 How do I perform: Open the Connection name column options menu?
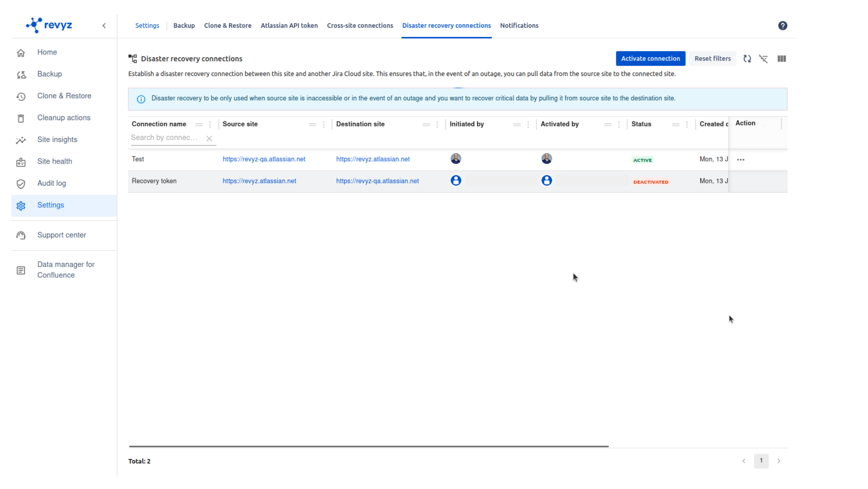click(x=210, y=125)
